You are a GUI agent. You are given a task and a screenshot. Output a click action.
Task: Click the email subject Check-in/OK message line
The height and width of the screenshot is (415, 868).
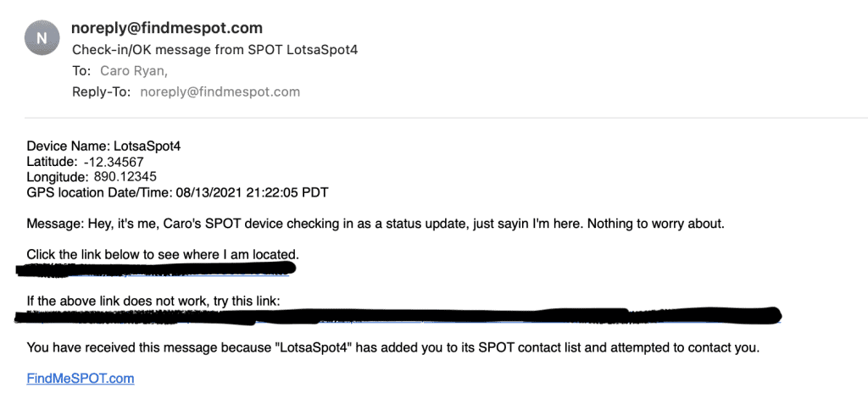[215, 50]
